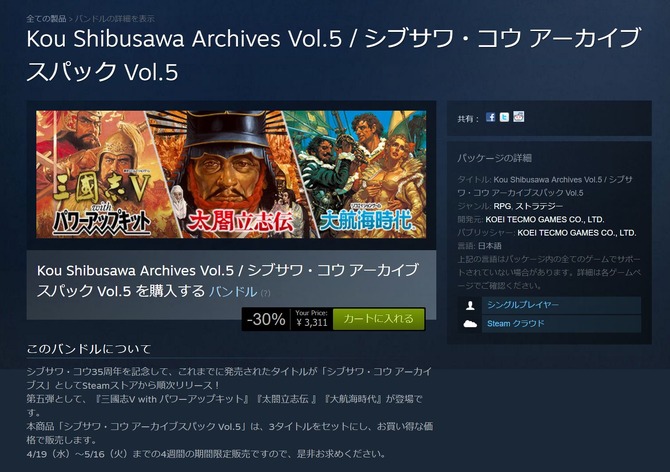Add bundle to cart with green button

(x=379, y=319)
